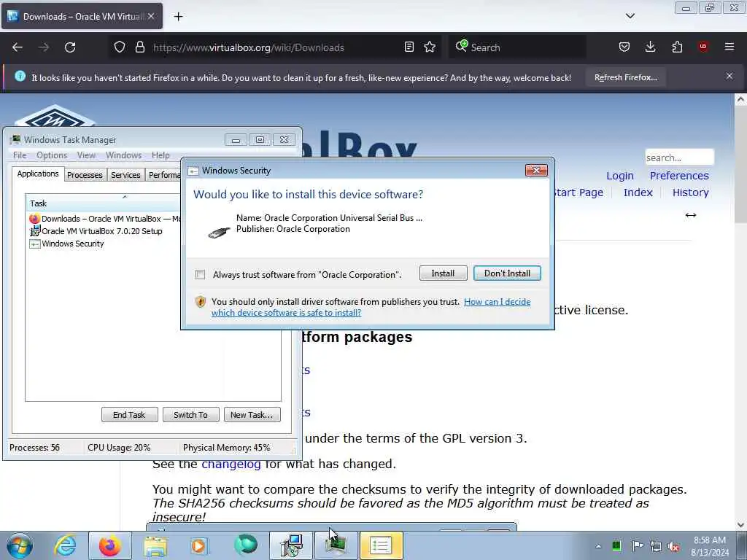747x560 pixels.
Task: Select the Windows Security task row
Action: pos(66,244)
